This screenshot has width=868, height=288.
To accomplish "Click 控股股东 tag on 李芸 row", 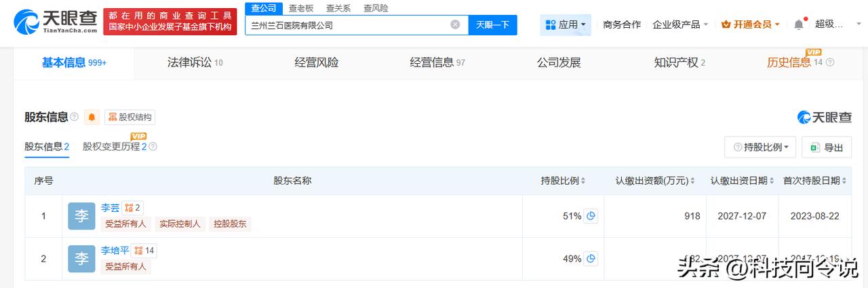I will [x=230, y=223].
